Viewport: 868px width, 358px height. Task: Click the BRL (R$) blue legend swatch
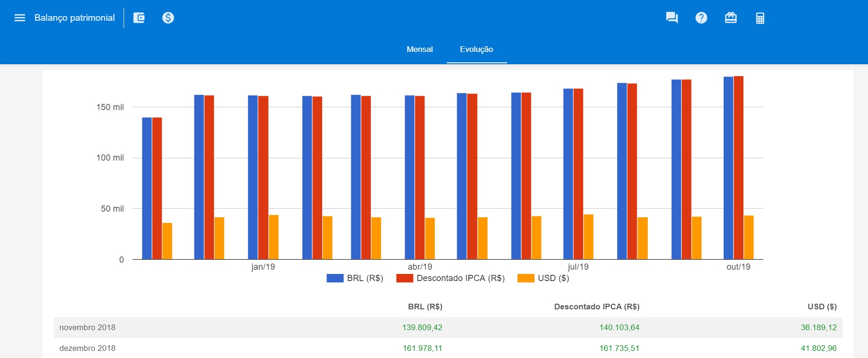point(335,278)
